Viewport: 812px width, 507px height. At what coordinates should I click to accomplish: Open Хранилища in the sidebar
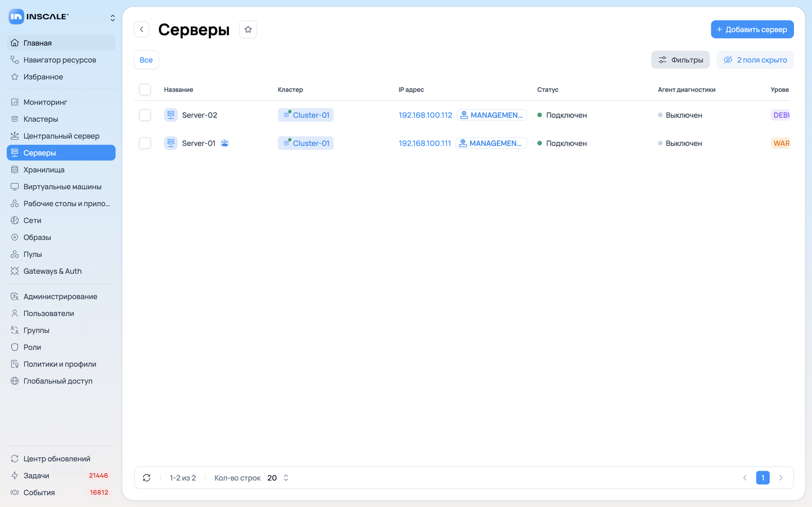tap(61, 170)
